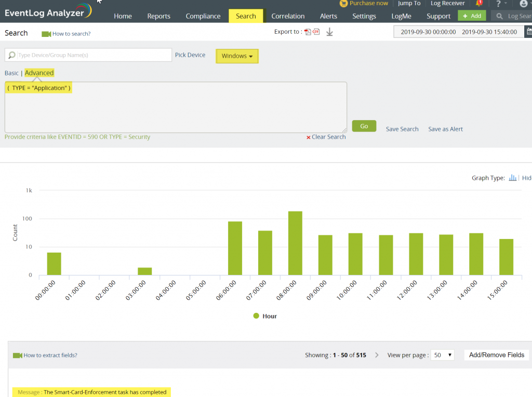Open the Windows log type dropdown
Screen dimensions: 532x397
(x=237, y=56)
